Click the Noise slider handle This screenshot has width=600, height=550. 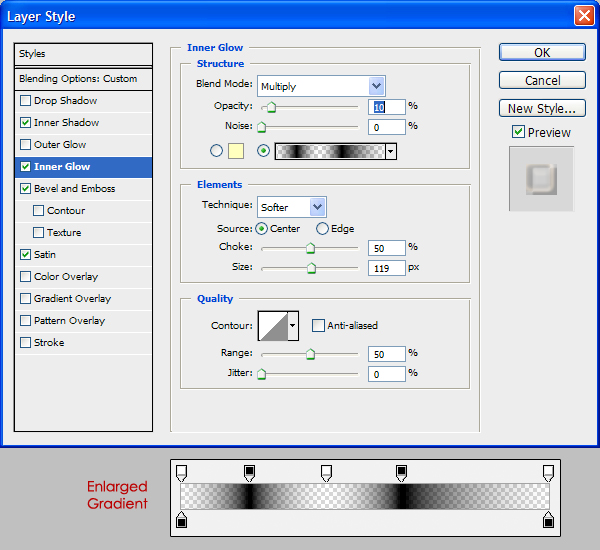[261, 127]
